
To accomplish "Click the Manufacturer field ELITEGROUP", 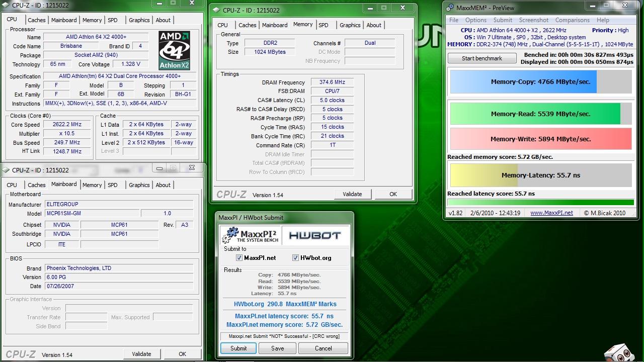I will click(x=119, y=205).
